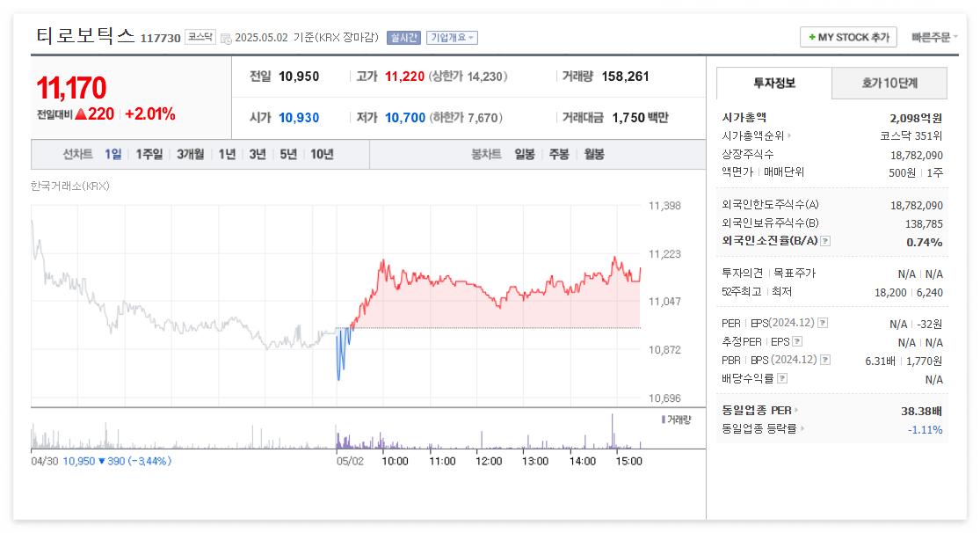980x533 pixels.
Task: Enable 실시간 real-time price updates
Action: pos(403,37)
